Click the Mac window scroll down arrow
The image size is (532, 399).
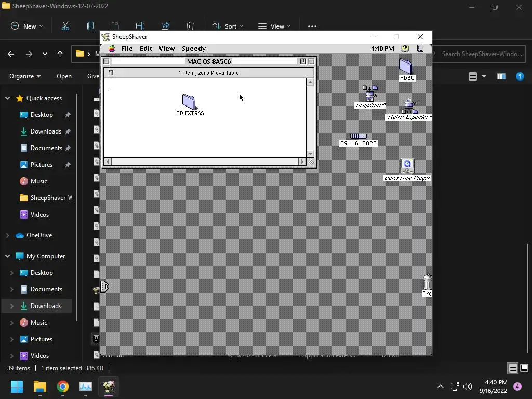tap(310, 154)
